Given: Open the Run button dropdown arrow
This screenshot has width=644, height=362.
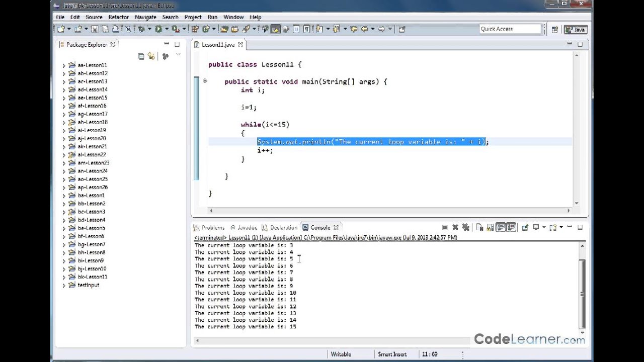Looking at the screenshot, I should coord(167,29).
